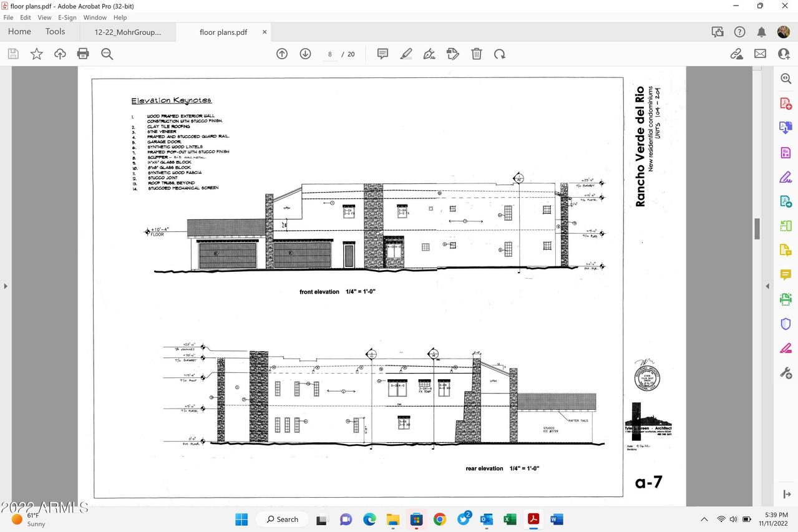This screenshot has width=798, height=532.
Task: Go to previous page arrow
Action: coord(282,54)
